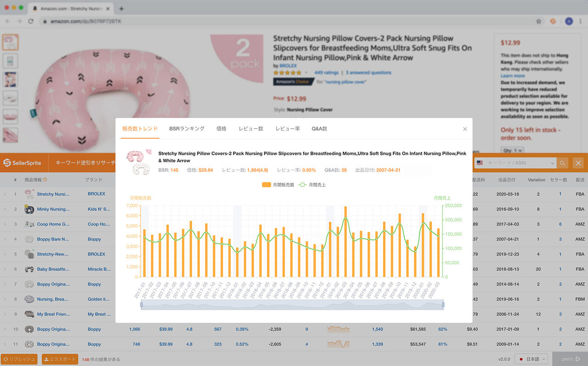Image resolution: width=588 pixels, height=366 pixels.
Task: Sort by the Variation column header
Action: (537, 180)
